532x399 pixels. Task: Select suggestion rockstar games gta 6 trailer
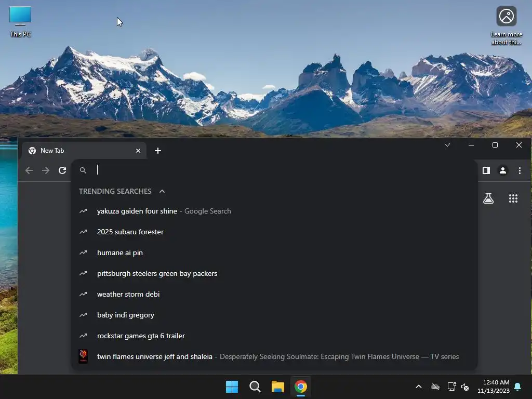(x=274, y=336)
